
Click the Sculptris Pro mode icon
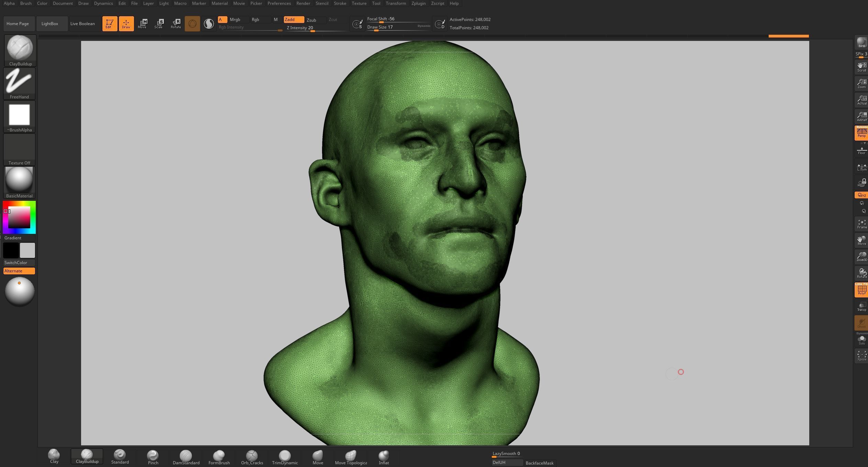click(x=209, y=24)
